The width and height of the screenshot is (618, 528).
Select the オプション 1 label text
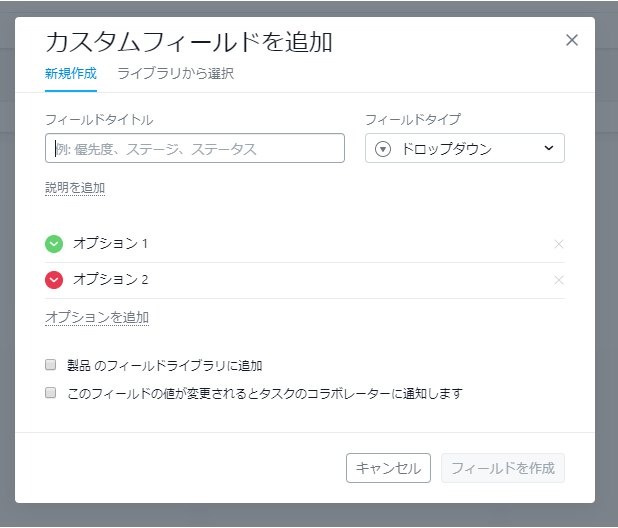click(x=110, y=244)
